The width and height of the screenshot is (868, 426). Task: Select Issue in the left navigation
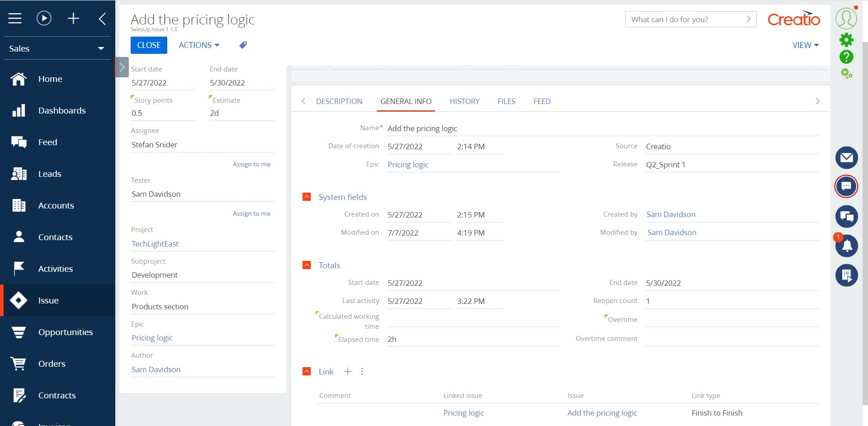(48, 300)
